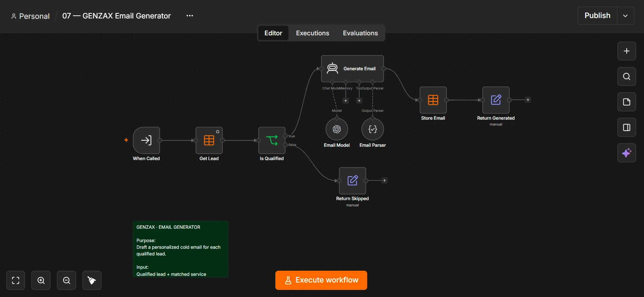The width and height of the screenshot is (644, 297).
Task: Click the true output of Is Qualified
Action: click(x=286, y=136)
